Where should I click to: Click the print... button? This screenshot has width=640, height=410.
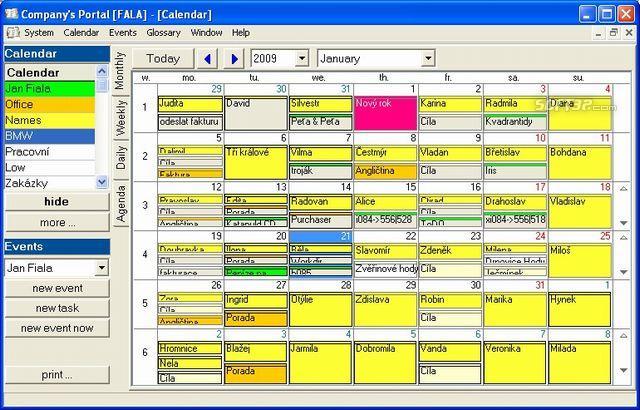[x=57, y=375]
